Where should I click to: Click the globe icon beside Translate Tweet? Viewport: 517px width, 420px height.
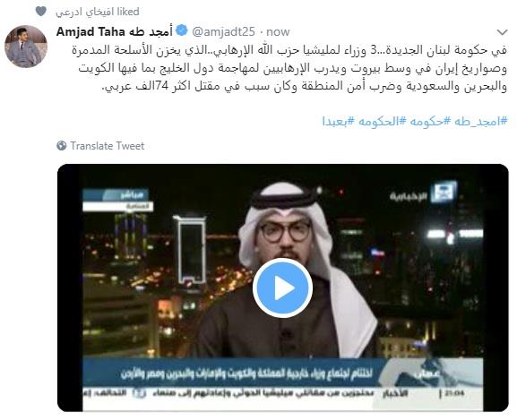(x=62, y=146)
